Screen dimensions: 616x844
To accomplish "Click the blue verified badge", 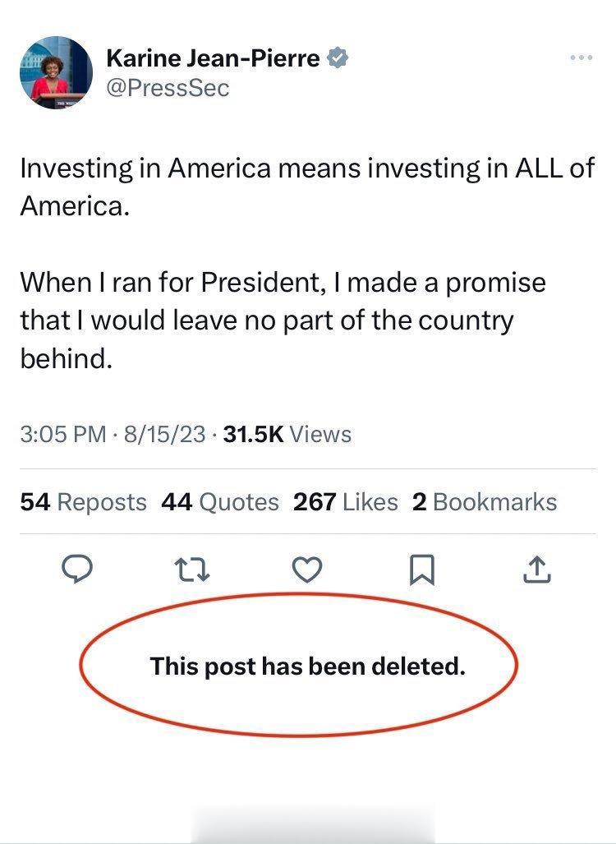I will click(x=338, y=58).
